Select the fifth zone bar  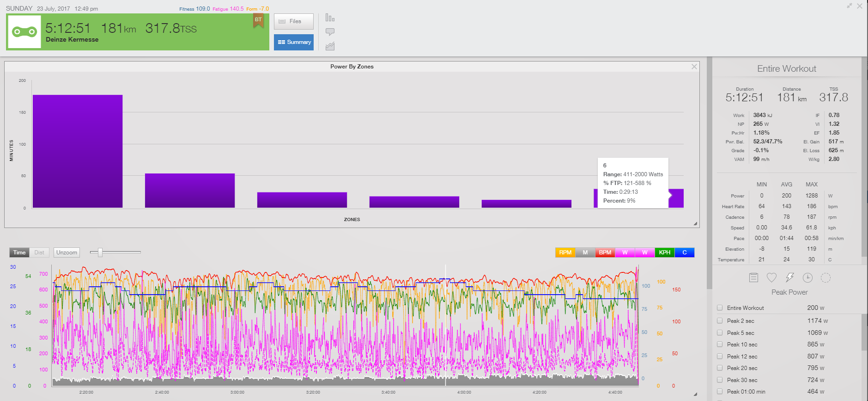[x=527, y=204]
